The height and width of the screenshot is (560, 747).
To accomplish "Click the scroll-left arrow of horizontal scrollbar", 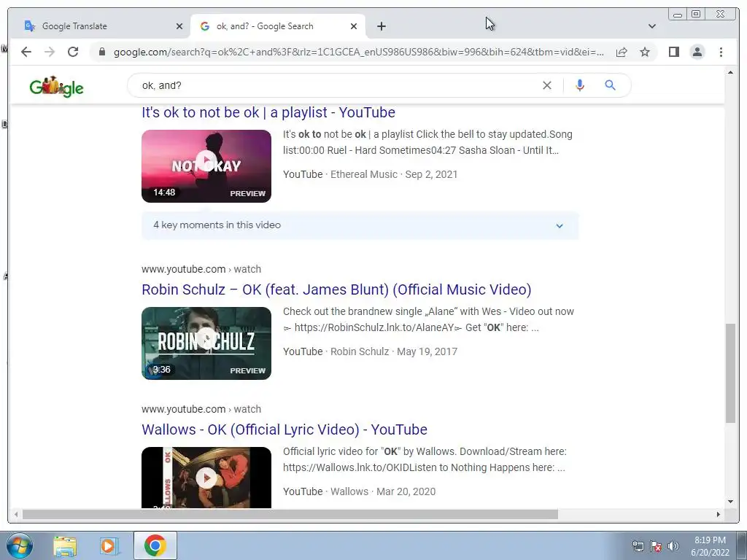I will pyautogui.click(x=16, y=514).
